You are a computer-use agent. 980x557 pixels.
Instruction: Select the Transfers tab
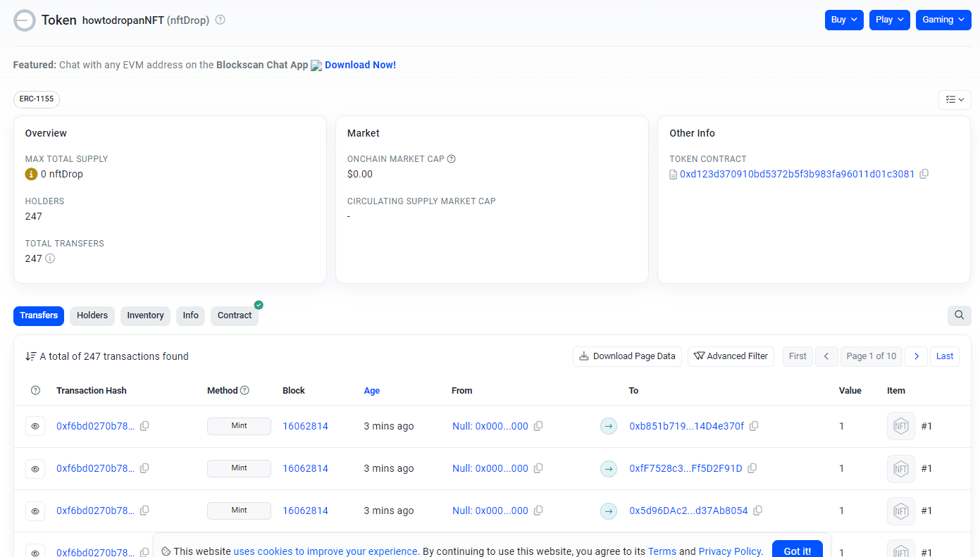tap(39, 315)
